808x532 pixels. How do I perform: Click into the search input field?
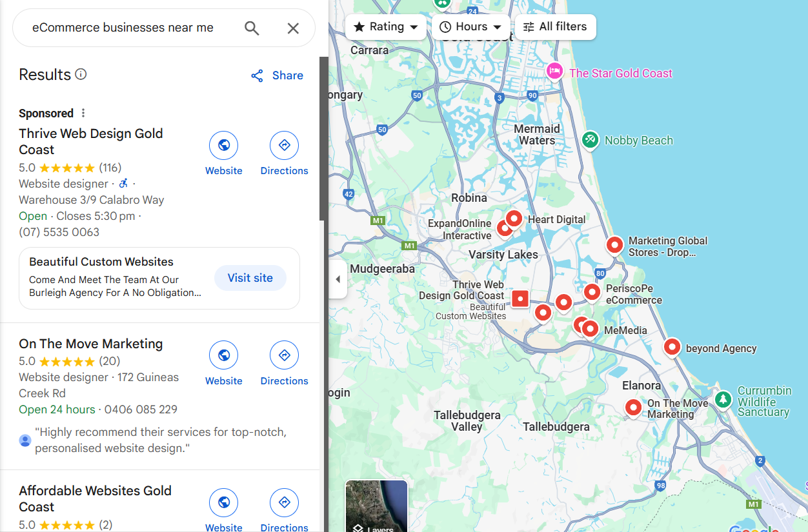point(129,28)
